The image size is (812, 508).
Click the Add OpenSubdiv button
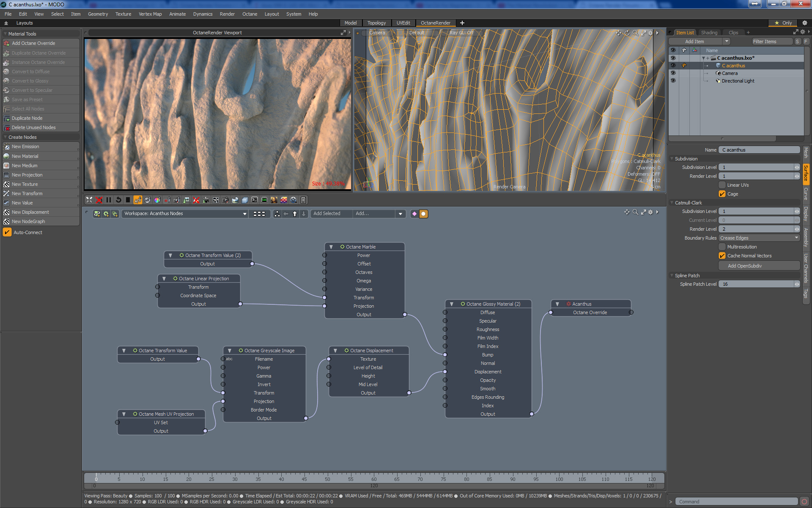(744, 266)
